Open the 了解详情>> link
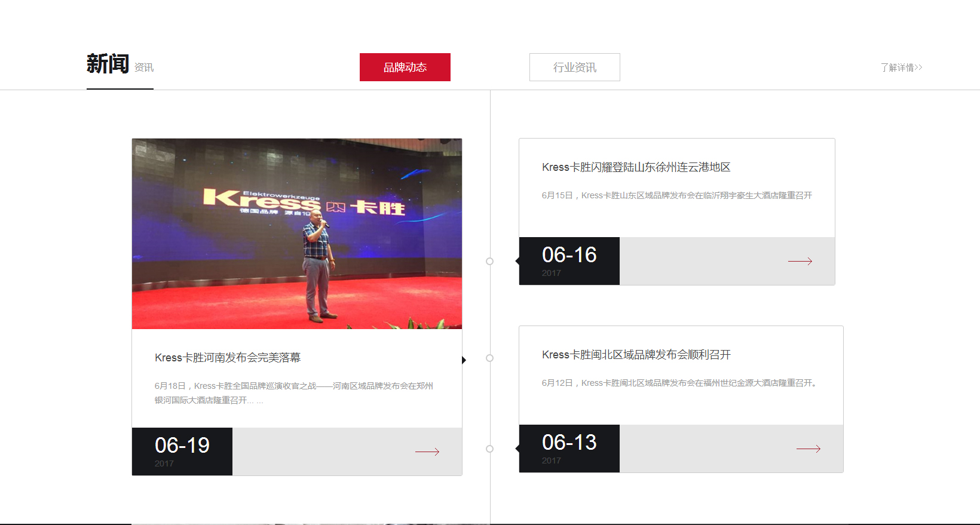The height and width of the screenshot is (525, 980). tap(901, 67)
